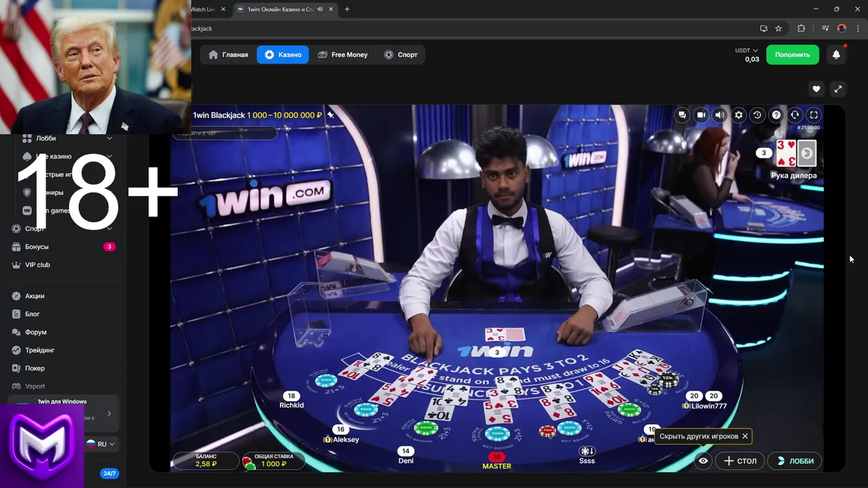Click the Форум speech-bubbles icon
Image resolution: width=868 pixels, height=488 pixels.
[x=17, y=333]
